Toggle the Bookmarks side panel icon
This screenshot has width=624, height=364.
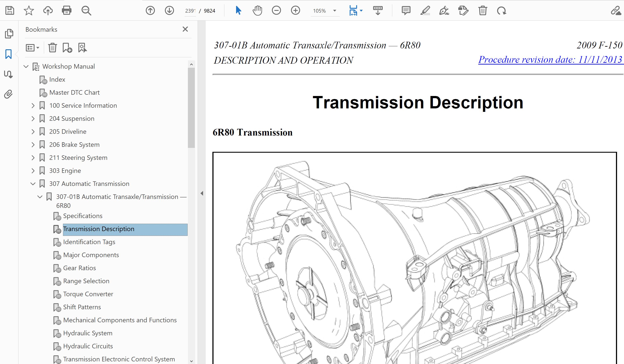(x=8, y=54)
